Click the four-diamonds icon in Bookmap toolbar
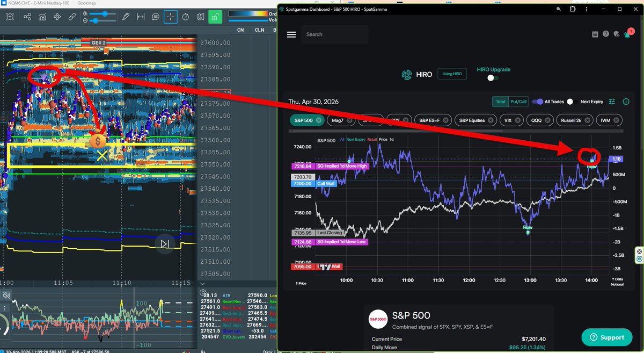The width and height of the screenshot is (644, 353). tap(57, 17)
